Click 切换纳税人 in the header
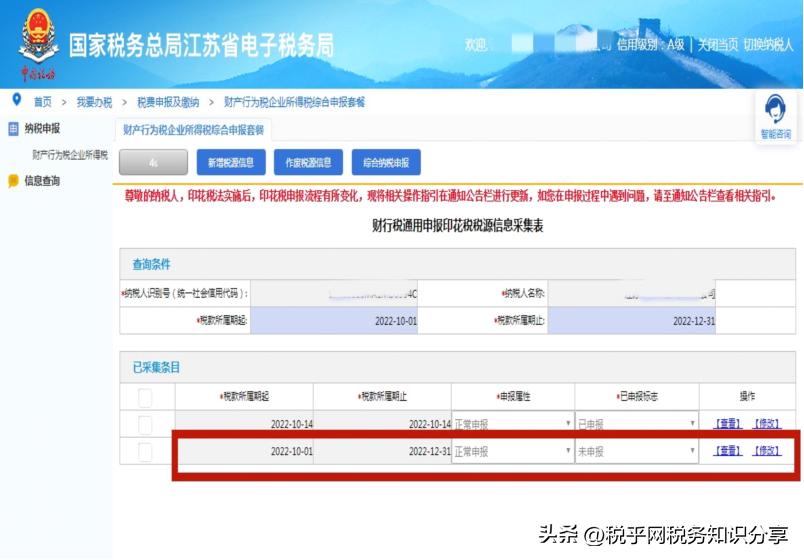804x560 pixels. click(768, 45)
